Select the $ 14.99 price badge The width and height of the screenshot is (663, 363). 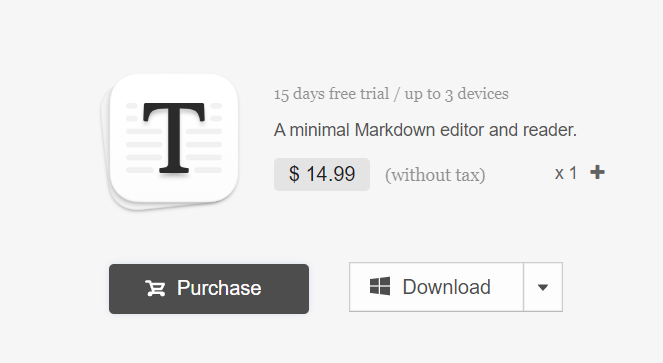point(322,174)
